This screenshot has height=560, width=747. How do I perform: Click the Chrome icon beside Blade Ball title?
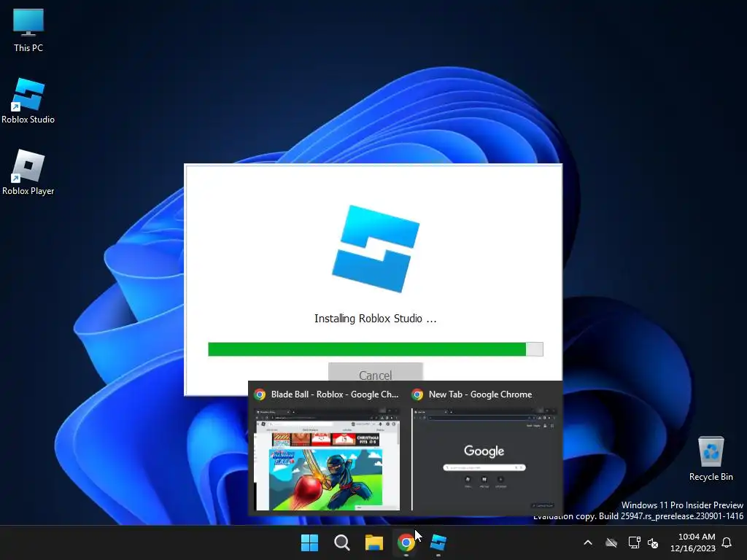260,394
